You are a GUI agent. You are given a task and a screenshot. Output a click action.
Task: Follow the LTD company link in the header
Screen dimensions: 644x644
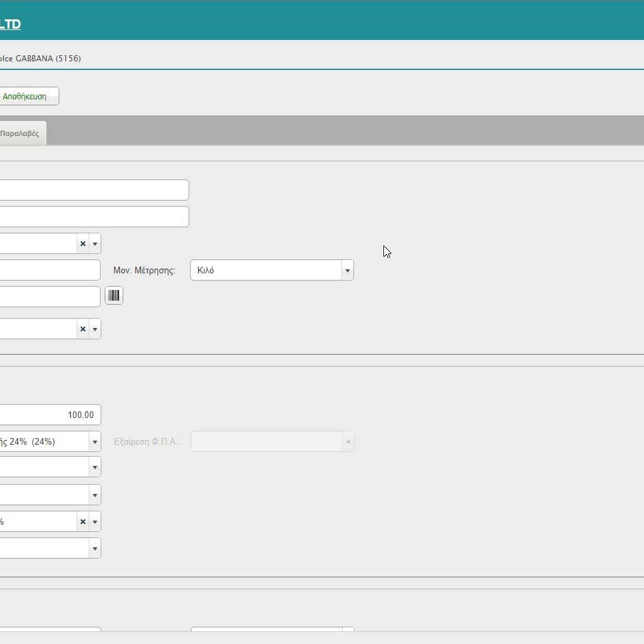point(10,25)
